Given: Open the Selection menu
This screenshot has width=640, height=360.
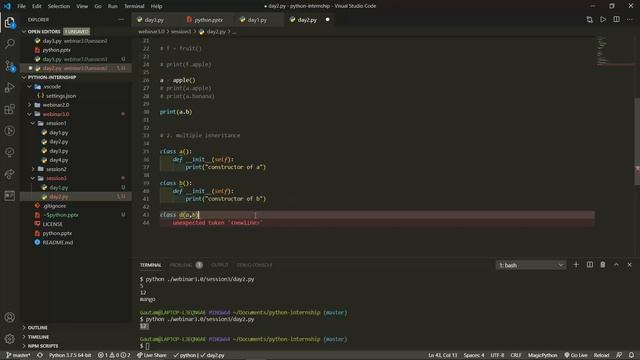Looking at the screenshot, I should click(59, 6).
